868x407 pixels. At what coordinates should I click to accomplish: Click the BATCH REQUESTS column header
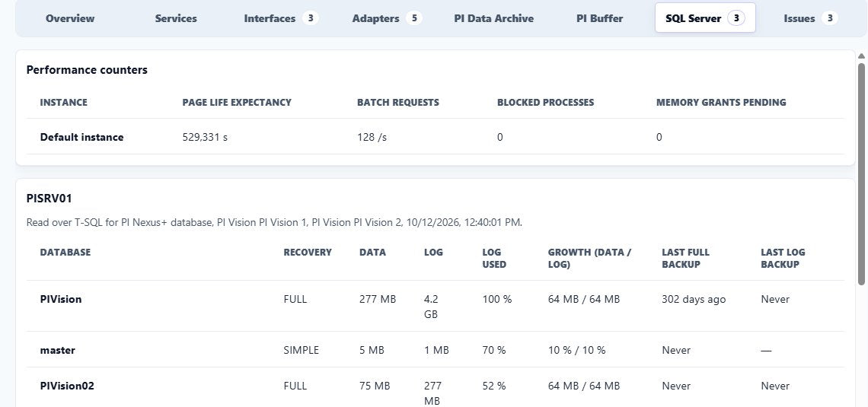coord(398,102)
